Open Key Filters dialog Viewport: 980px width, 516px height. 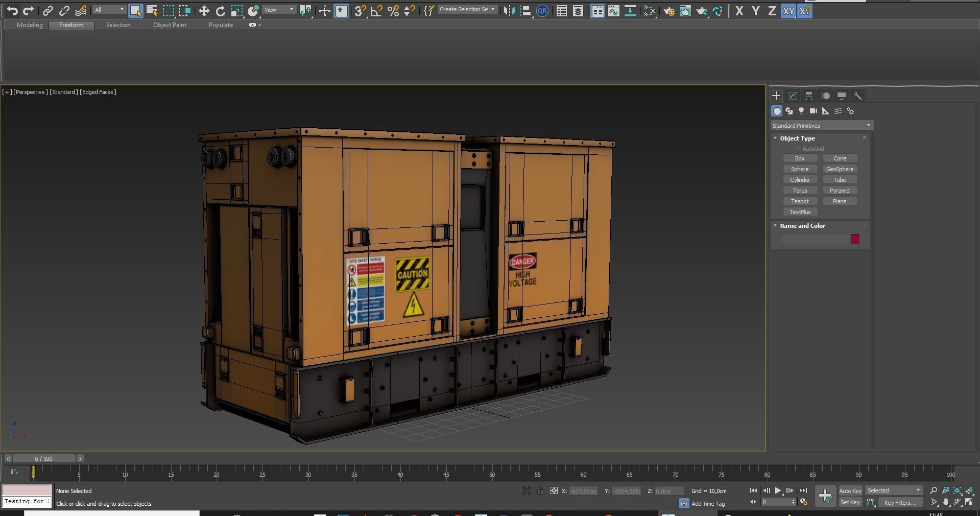pyautogui.click(x=900, y=503)
